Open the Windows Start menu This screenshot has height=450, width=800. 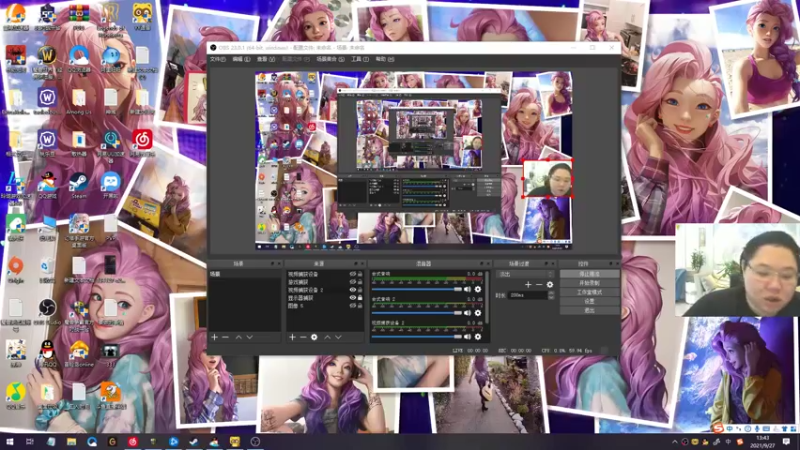[10, 442]
